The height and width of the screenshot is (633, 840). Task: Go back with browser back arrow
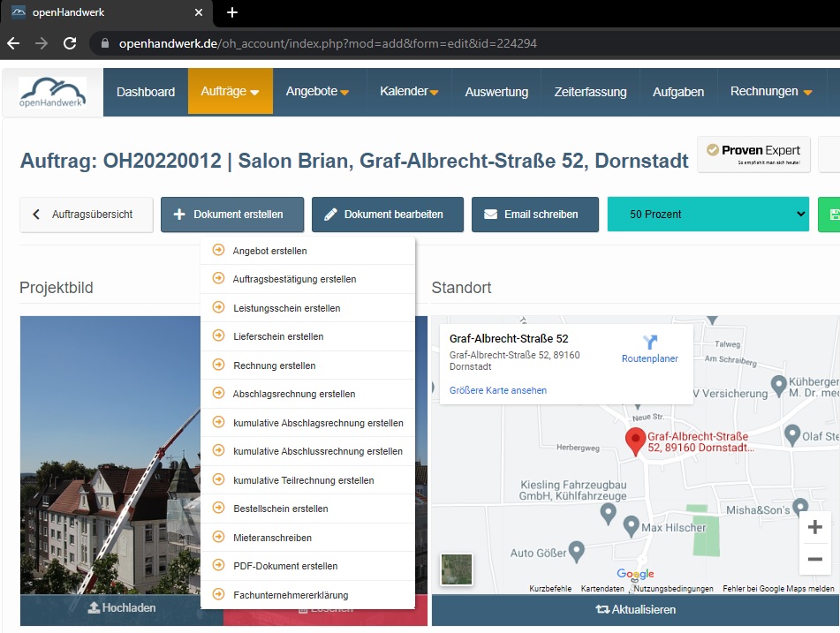[x=13, y=43]
